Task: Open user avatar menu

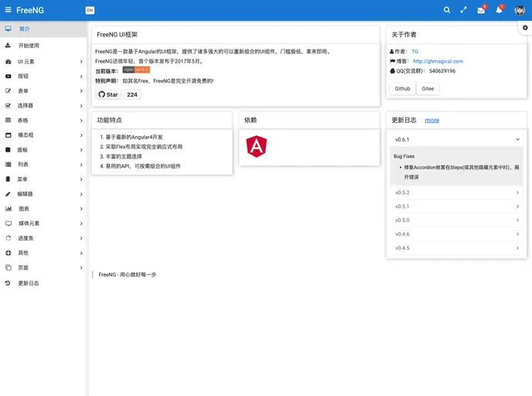Action: click(x=520, y=10)
